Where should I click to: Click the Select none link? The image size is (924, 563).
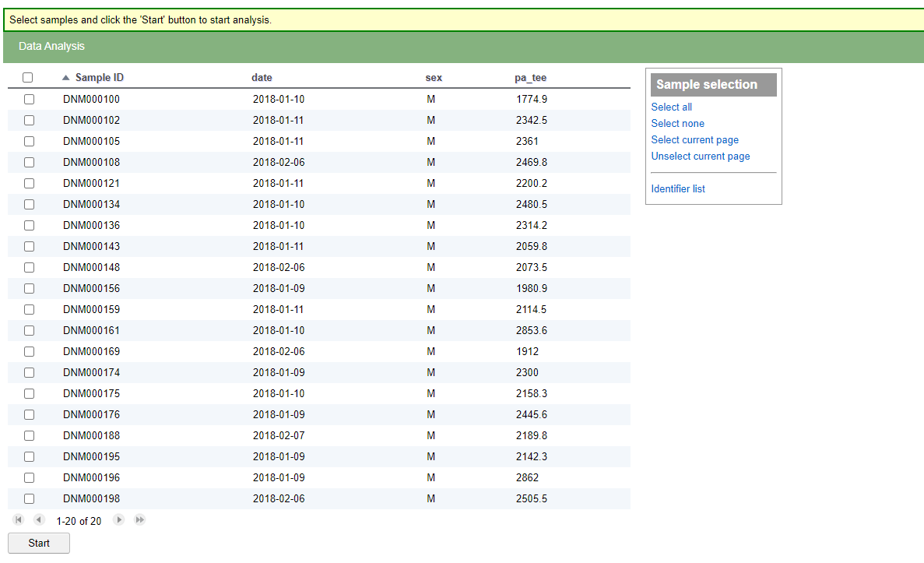[x=678, y=123]
